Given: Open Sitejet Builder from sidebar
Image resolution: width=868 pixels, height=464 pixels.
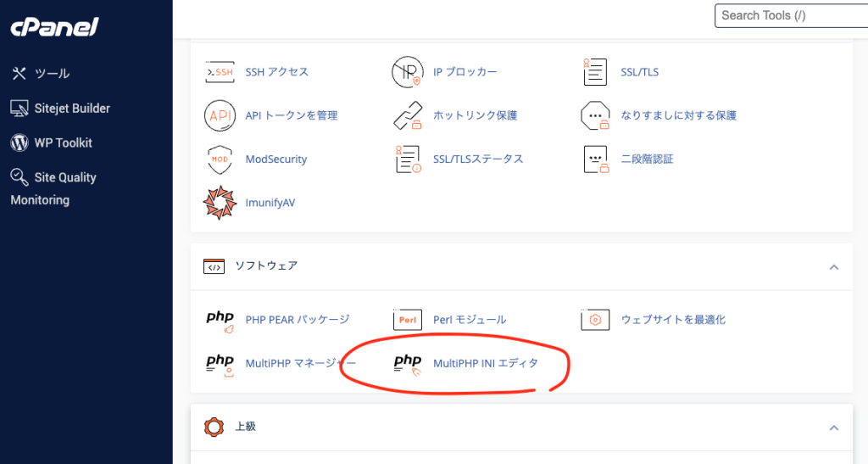Looking at the screenshot, I should click(x=72, y=109).
